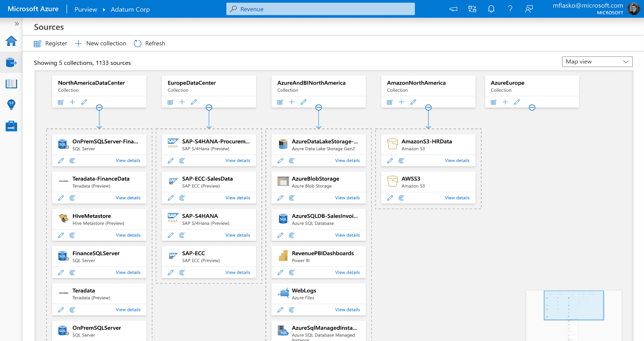Collapse the NorthAmericaDataCenter collection

click(99, 108)
